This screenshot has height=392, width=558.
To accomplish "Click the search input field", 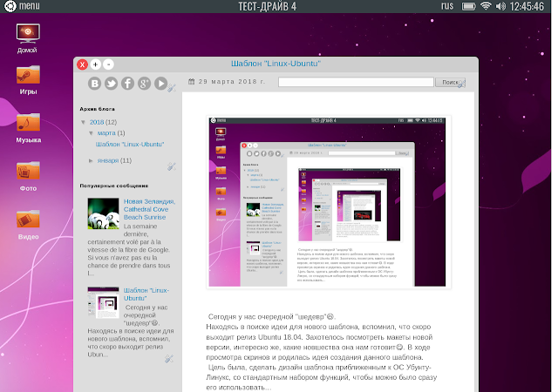I will coord(356,82).
